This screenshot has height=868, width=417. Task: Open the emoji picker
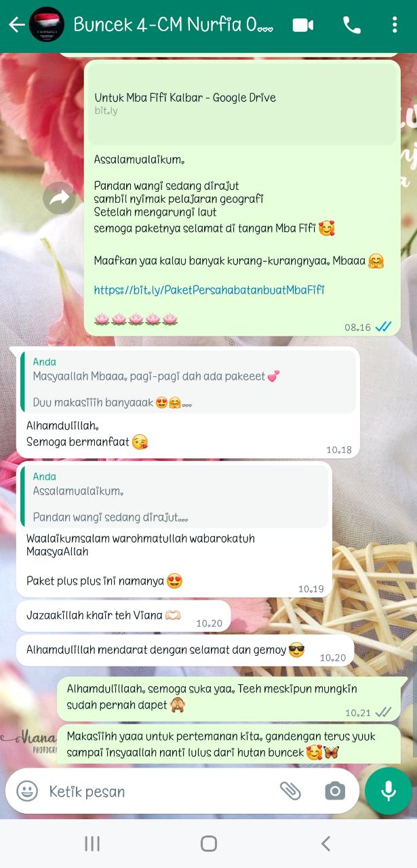27,791
